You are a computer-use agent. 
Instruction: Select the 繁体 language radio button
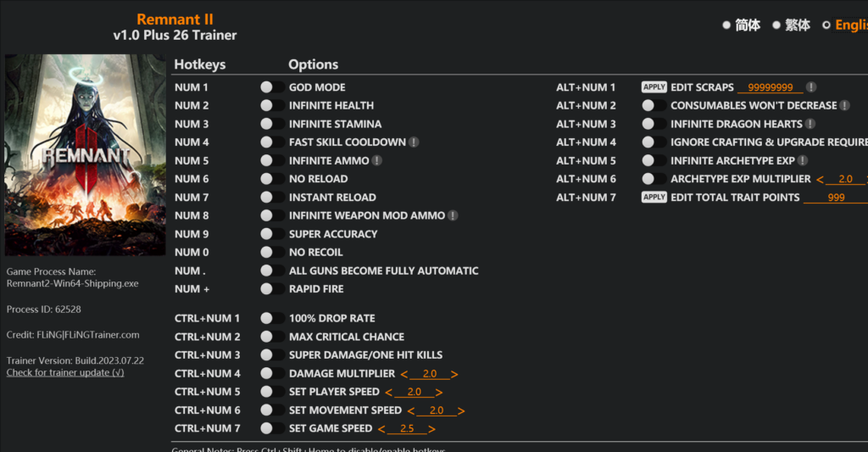pyautogui.click(x=776, y=25)
